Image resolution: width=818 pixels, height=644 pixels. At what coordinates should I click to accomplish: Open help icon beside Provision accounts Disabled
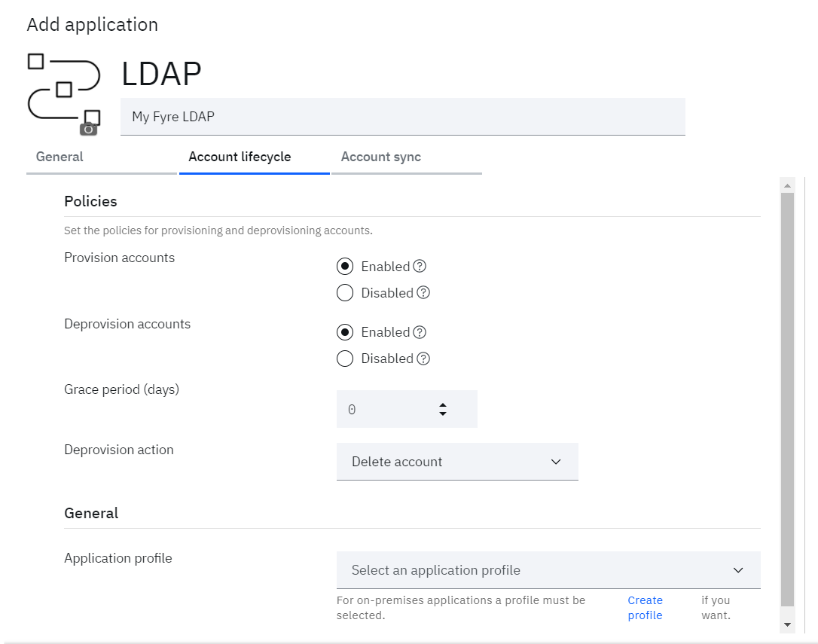click(x=423, y=293)
